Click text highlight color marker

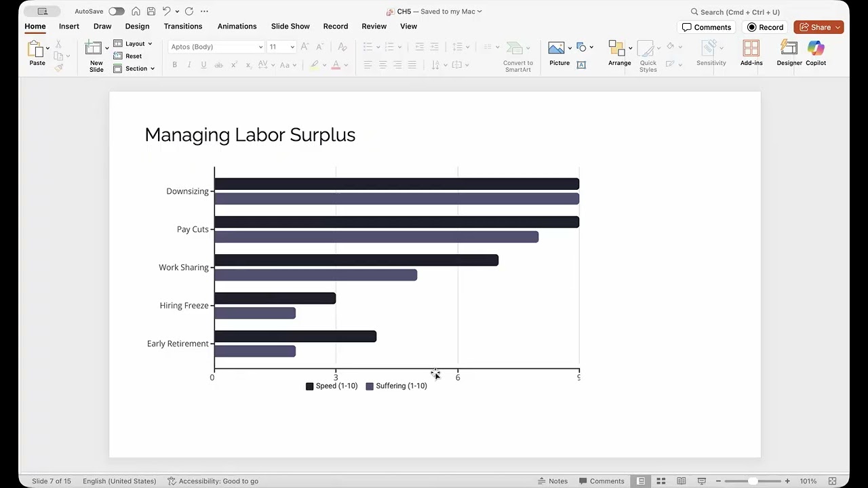[x=314, y=65]
